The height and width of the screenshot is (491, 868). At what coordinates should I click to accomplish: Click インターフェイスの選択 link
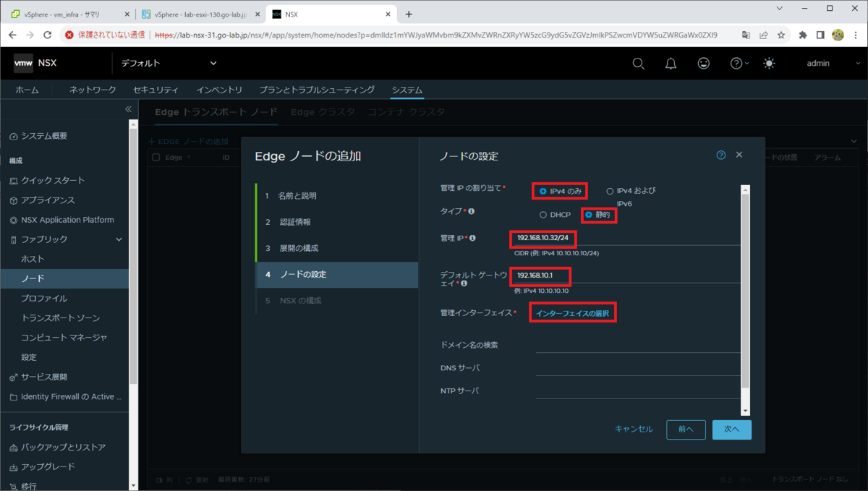[x=572, y=313]
